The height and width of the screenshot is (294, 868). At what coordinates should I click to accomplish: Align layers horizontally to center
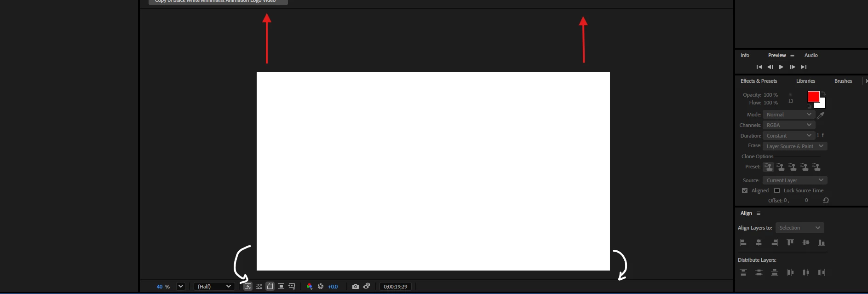(759, 242)
